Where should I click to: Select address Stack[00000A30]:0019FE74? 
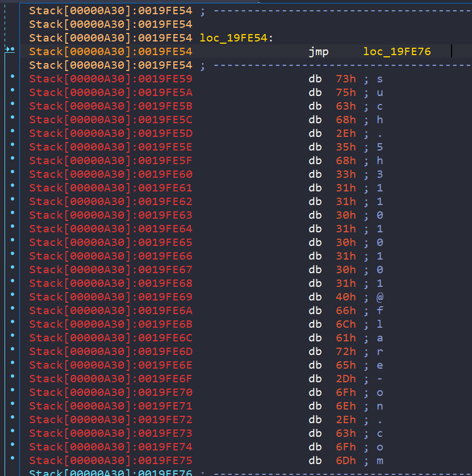[x=111, y=447]
